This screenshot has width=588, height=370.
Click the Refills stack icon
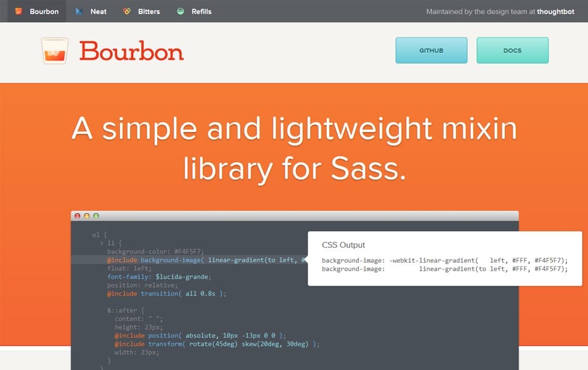(180, 10)
